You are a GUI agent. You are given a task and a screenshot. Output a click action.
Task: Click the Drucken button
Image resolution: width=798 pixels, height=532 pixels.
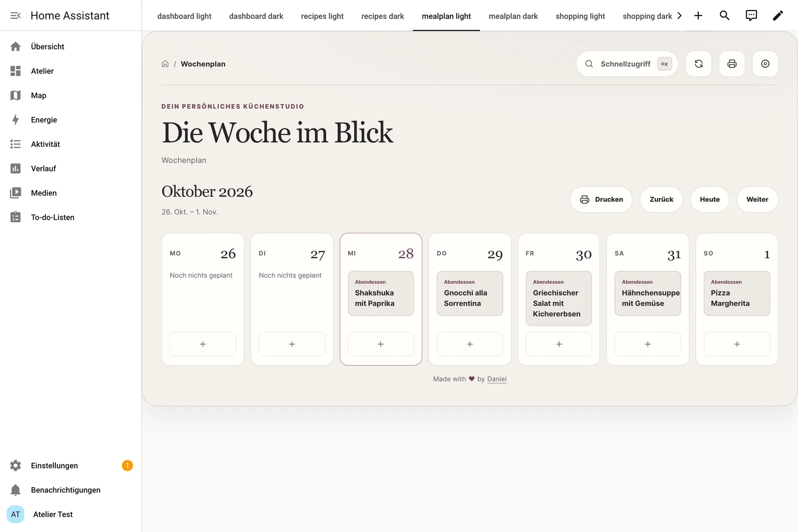click(x=601, y=199)
